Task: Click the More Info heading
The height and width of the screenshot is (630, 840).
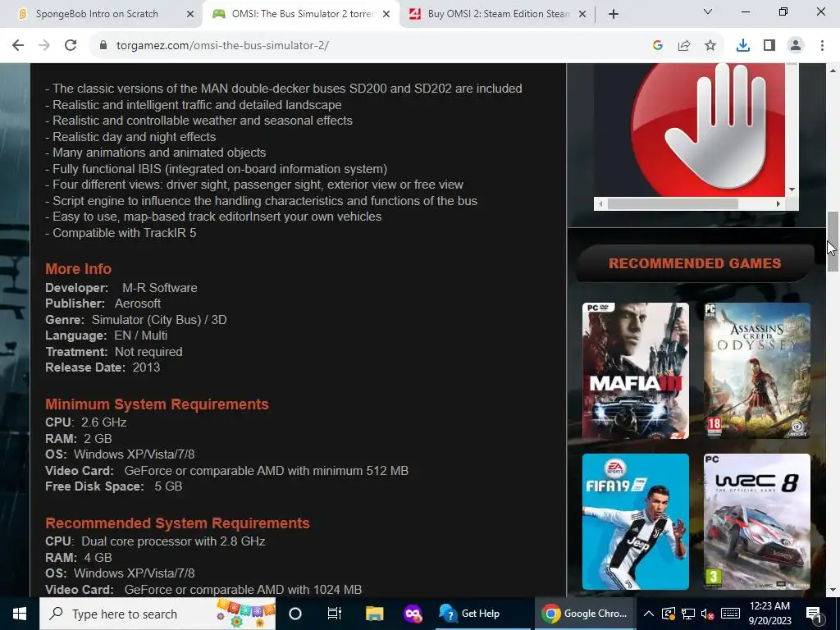Action: click(x=78, y=269)
